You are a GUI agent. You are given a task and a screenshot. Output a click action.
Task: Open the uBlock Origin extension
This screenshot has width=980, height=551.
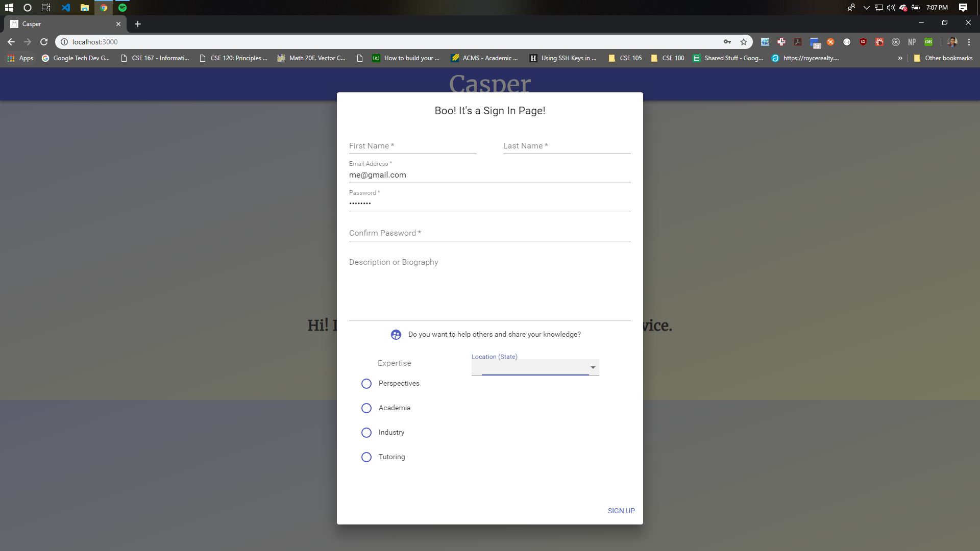click(x=863, y=42)
